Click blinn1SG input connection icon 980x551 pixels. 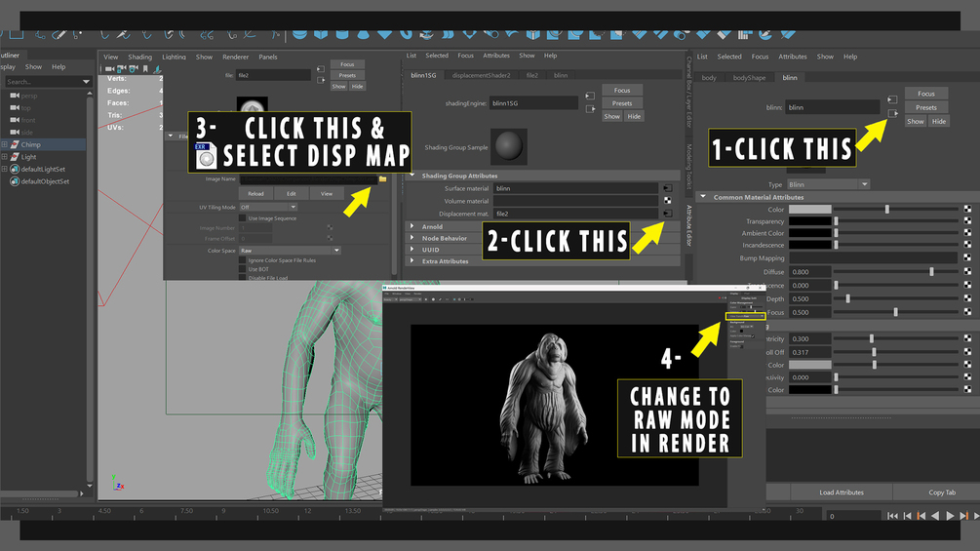pos(590,96)
